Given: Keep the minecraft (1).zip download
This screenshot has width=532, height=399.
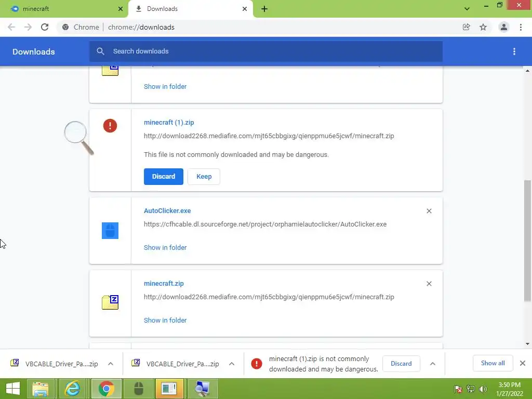Looking at the screenshot, I should [204, 177].
